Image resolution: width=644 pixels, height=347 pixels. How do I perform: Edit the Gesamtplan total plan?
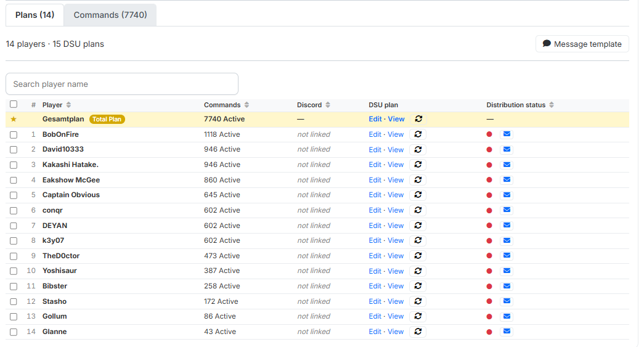tap(375, 119)
